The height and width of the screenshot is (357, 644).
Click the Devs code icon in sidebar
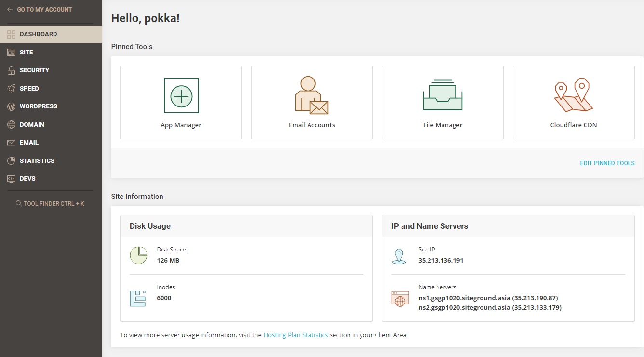tap(12, 179)
